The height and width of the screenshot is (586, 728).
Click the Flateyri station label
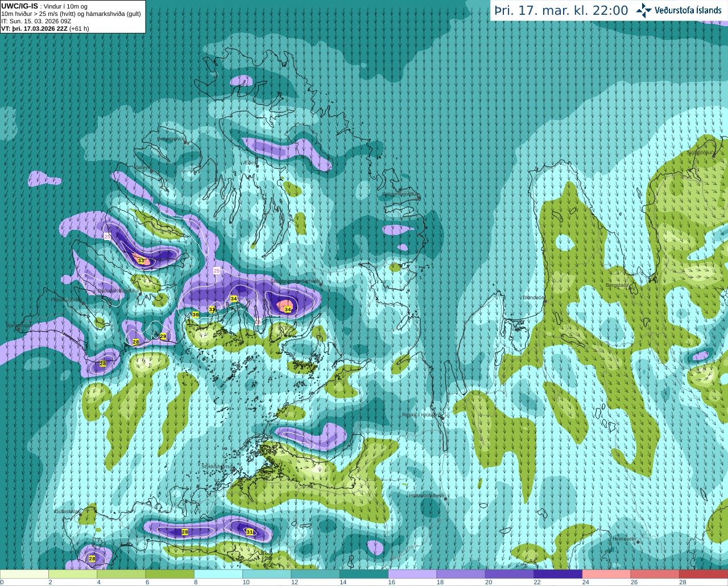pos(142,167)
